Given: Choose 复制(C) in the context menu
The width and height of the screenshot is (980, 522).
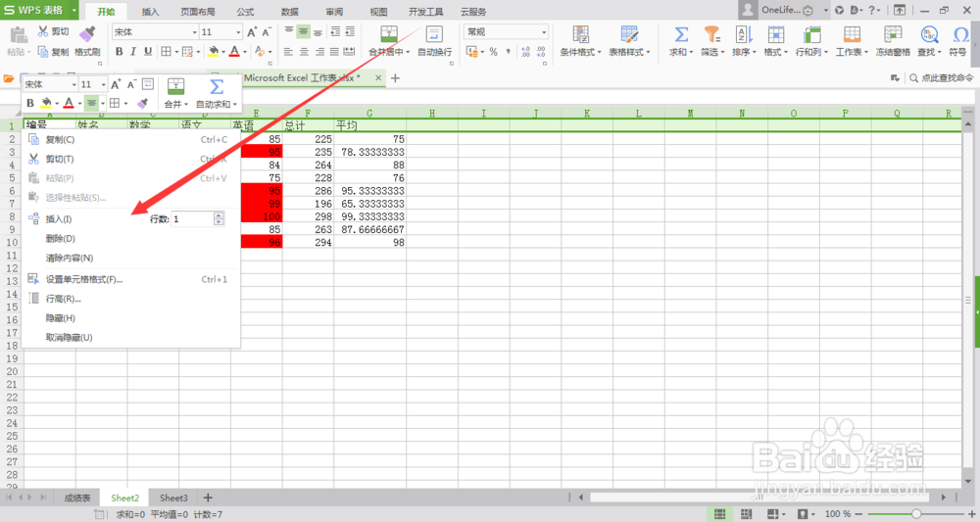Looking at the screenshot, I should 131,140.
